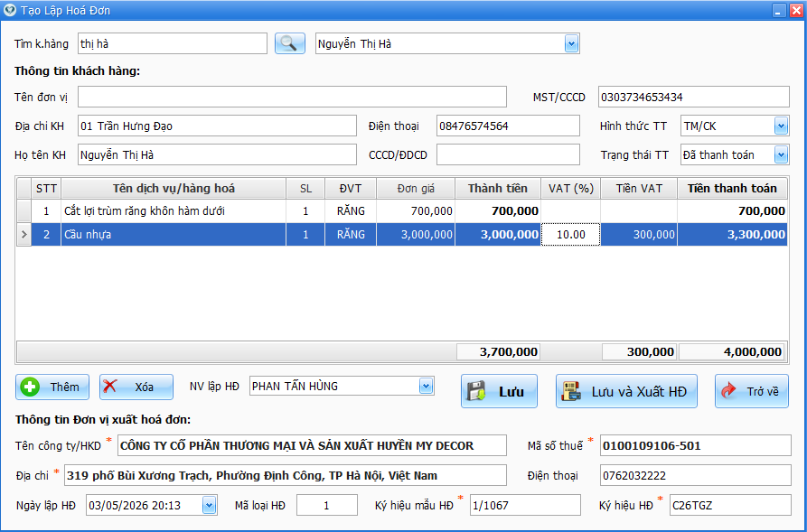This screenshot has width=807, height=532.
Task: Click the total 3,700,000 summary cell
Action: tap(498, 352)
